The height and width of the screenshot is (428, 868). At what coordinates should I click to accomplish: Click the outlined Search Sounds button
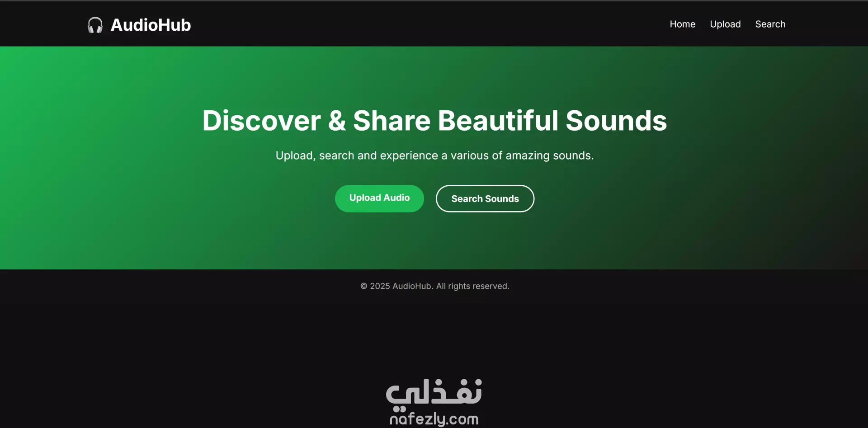point(485,198)
